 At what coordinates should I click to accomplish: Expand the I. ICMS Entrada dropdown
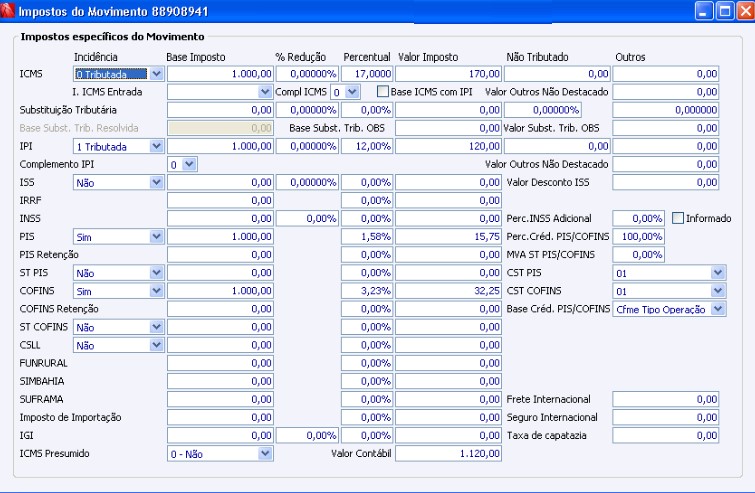coord(265,91)
